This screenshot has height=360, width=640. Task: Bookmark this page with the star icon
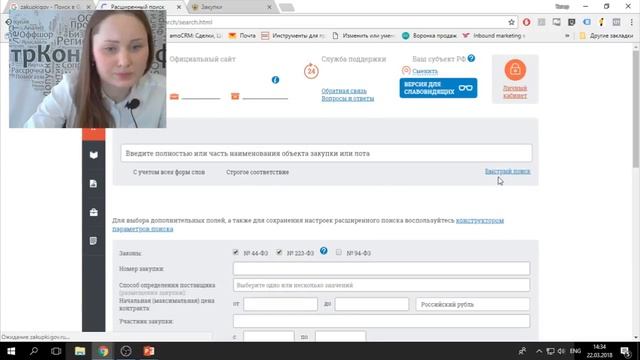click(511, 22)
